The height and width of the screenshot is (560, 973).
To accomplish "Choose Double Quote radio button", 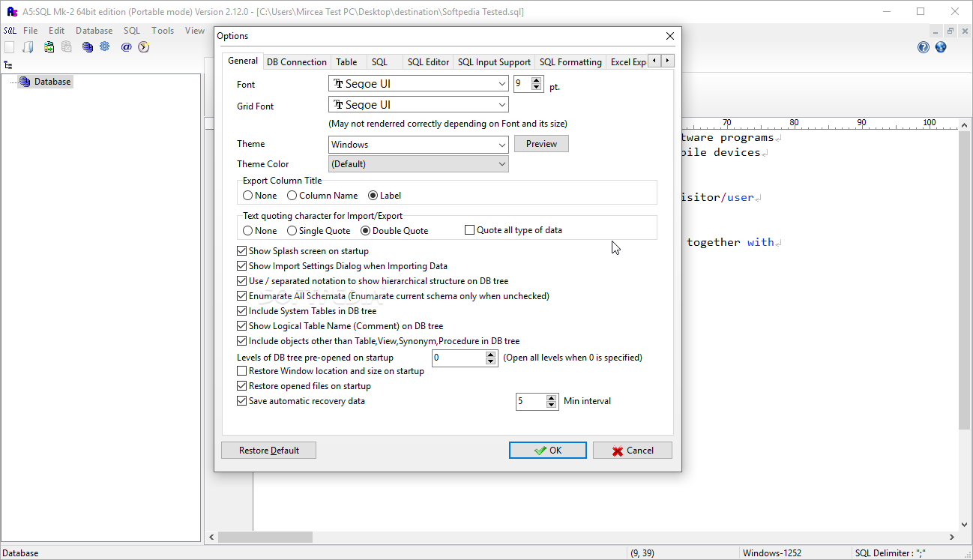I will [x=395, y=231].
